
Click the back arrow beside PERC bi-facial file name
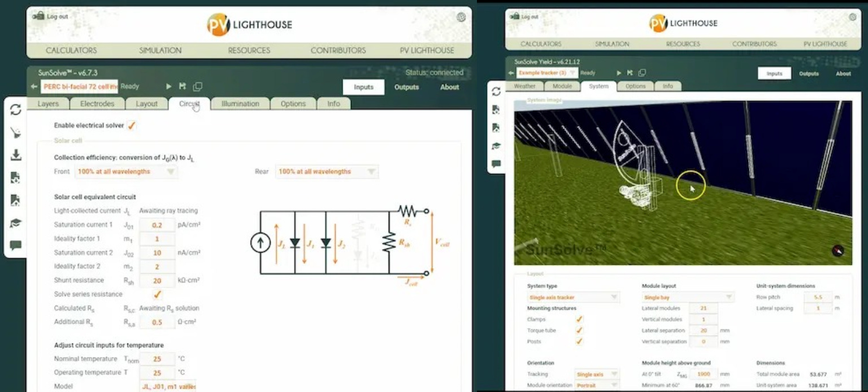tap(34, 86)
